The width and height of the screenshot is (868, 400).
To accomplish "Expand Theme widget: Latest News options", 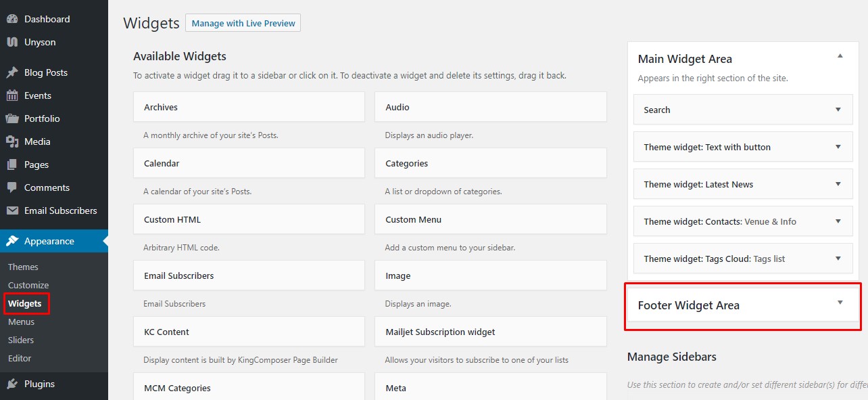I will point(838,184).
